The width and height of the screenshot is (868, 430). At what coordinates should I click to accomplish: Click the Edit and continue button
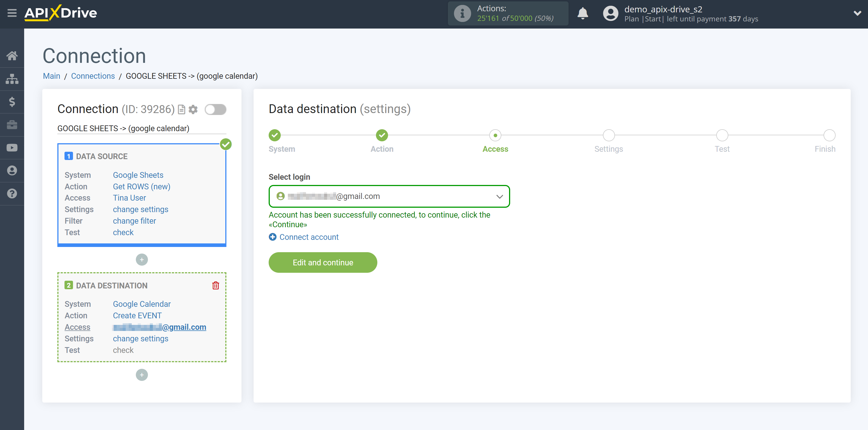point(323,262)
